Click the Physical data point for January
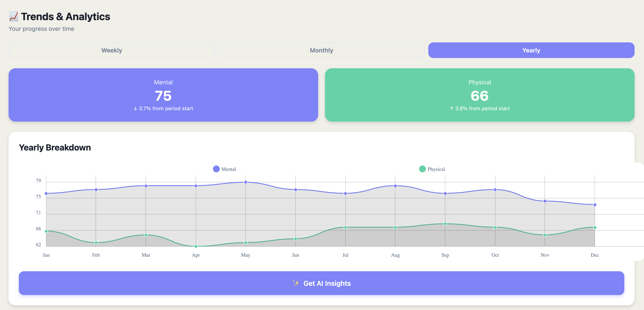 click(46, 231)
